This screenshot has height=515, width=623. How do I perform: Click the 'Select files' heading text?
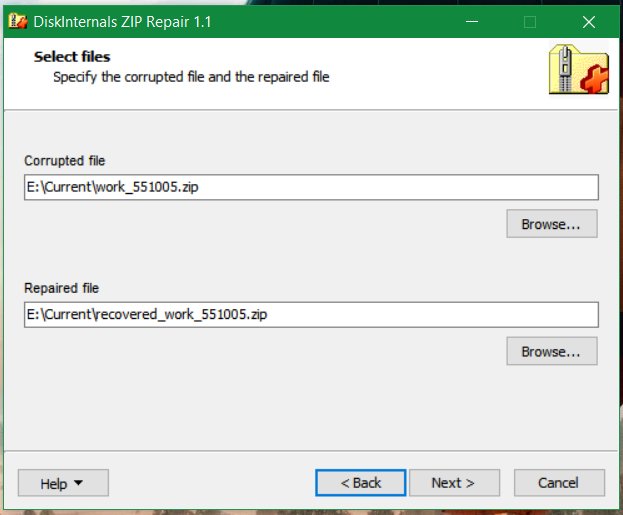point(72,57)
